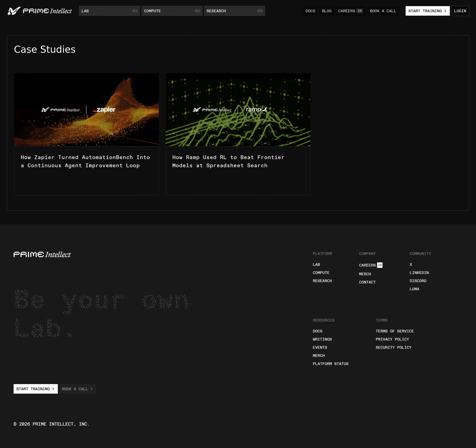Click the copyright 2026 Prime Intellect text

point(52,424)
